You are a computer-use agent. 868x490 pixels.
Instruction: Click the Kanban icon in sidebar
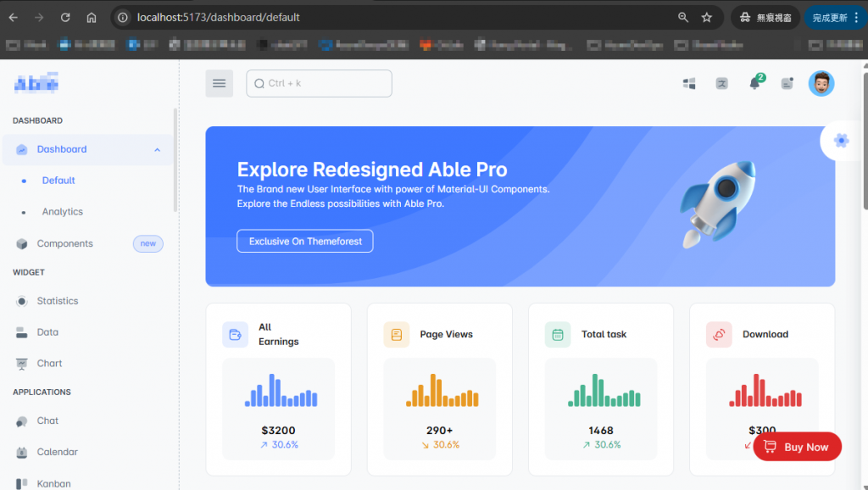(21, 483)
